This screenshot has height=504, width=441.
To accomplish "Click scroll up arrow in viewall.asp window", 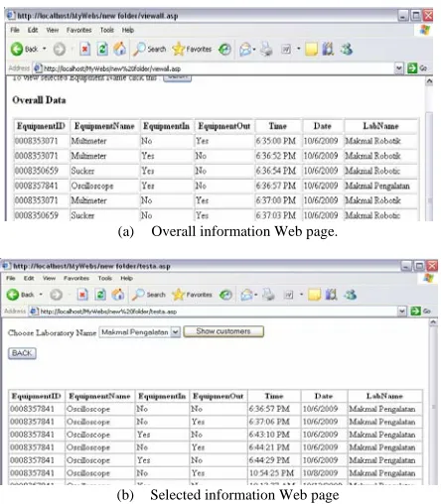I will click(429, 81).
